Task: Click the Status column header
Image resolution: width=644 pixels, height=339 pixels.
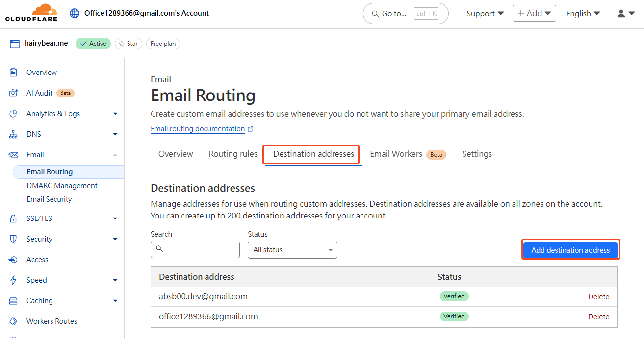Action: (x=449, y=277)
